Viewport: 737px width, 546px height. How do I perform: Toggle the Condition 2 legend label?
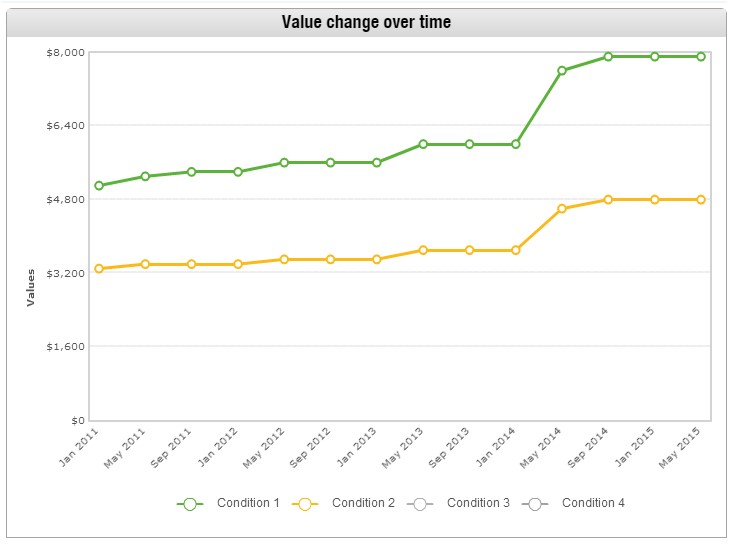pyautogui.click(x=363, y=503)
